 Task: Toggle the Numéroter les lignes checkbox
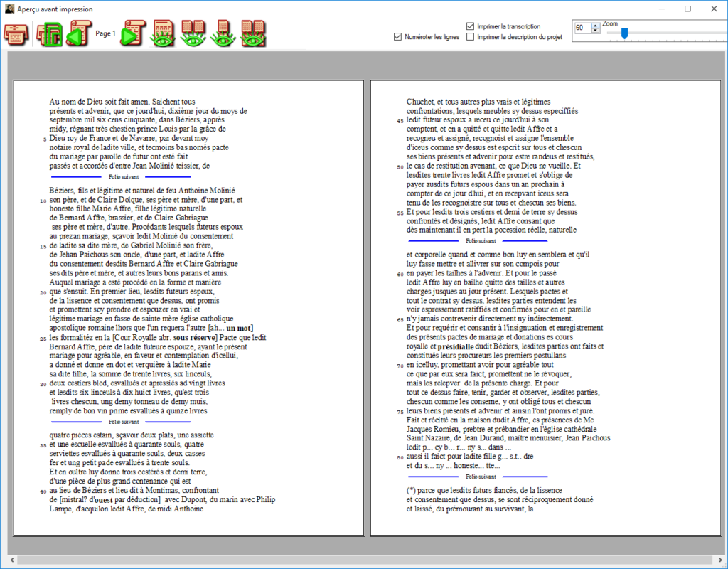397,37
